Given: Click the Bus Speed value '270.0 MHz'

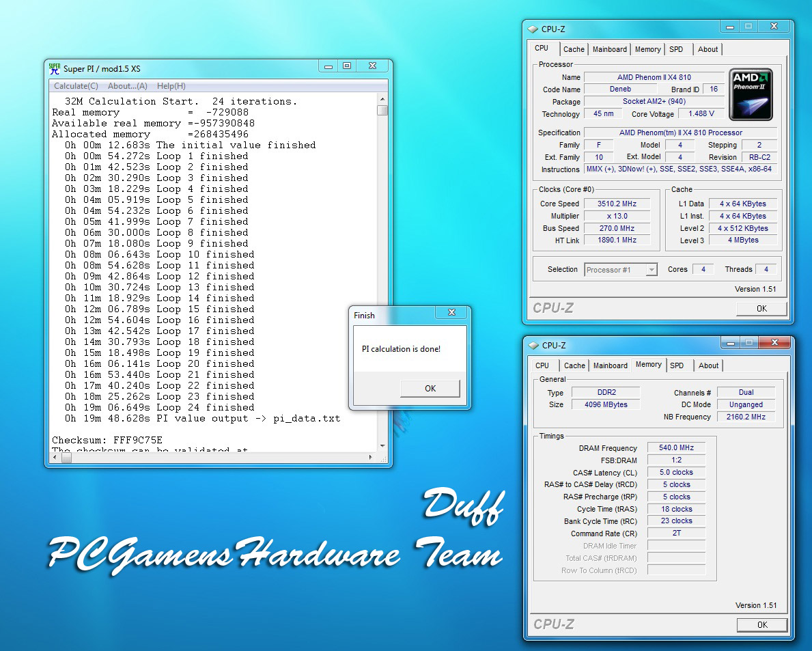Looking at the screenshot, I should pyautogui.click(x=617, y=228).
